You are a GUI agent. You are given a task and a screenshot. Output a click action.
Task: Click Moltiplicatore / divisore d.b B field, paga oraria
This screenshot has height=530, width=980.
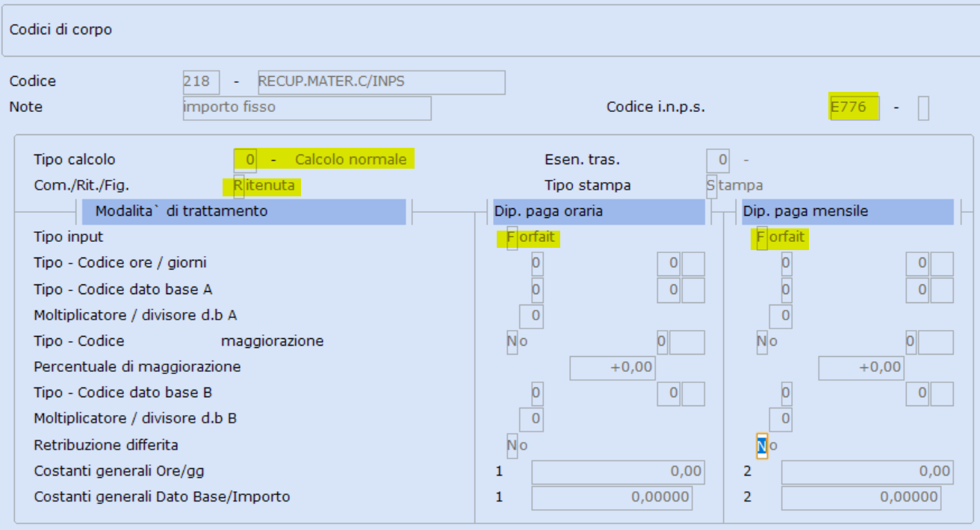pos(531,420)
